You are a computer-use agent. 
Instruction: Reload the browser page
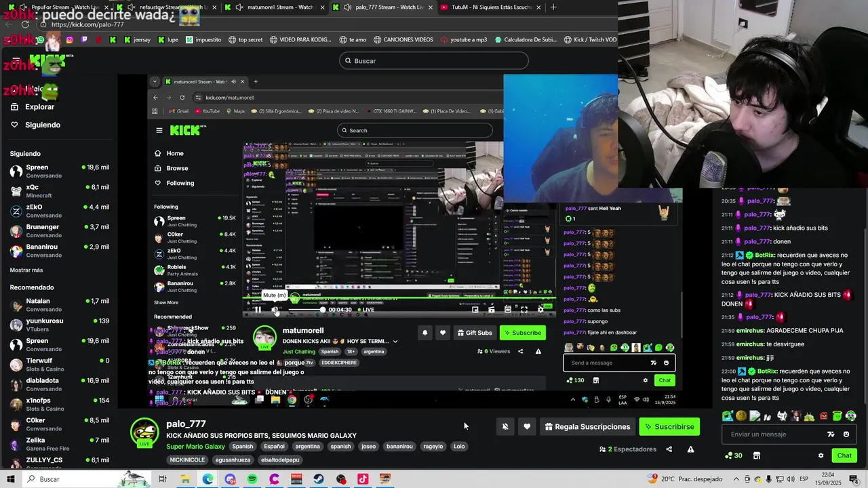(25, 24)
